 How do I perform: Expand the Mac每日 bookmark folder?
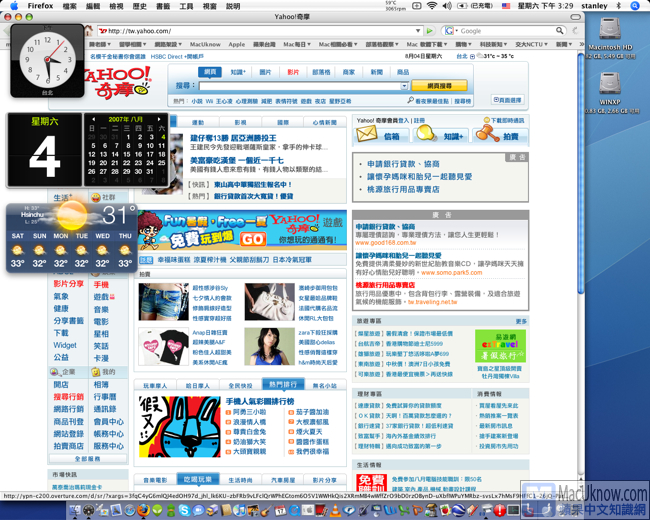tap(297, 44)
